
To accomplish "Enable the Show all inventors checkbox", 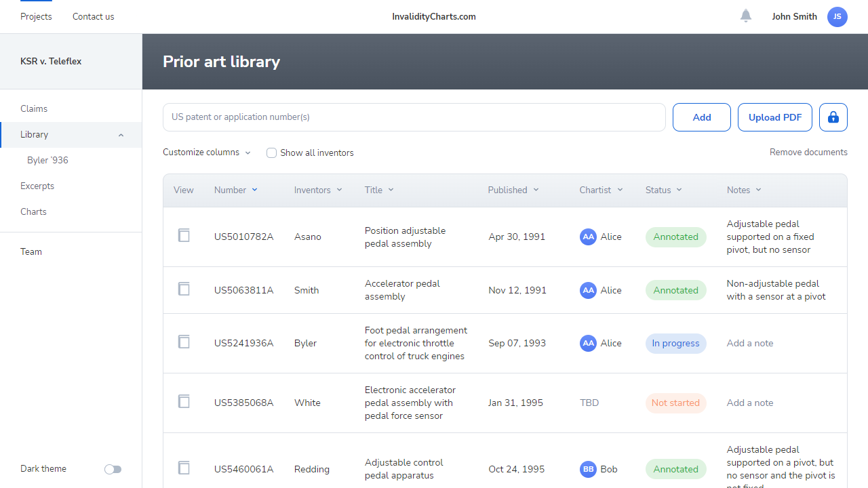I will 271,153.
